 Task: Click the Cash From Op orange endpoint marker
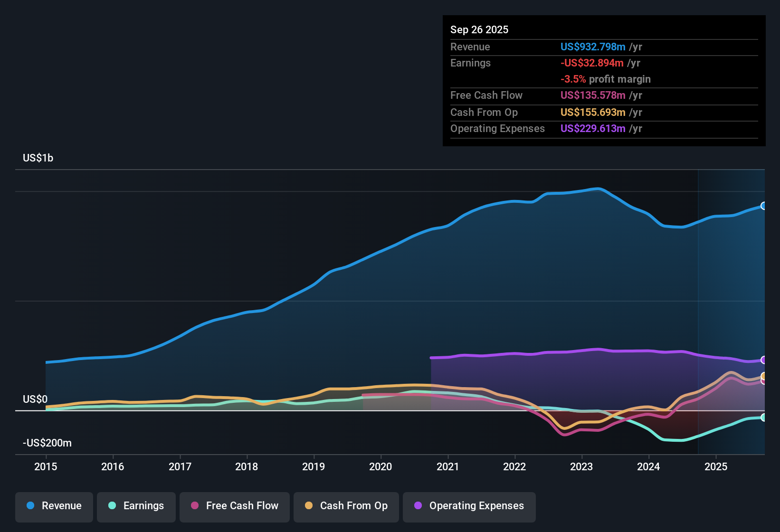pyautogui.click(x=764, y=376)
